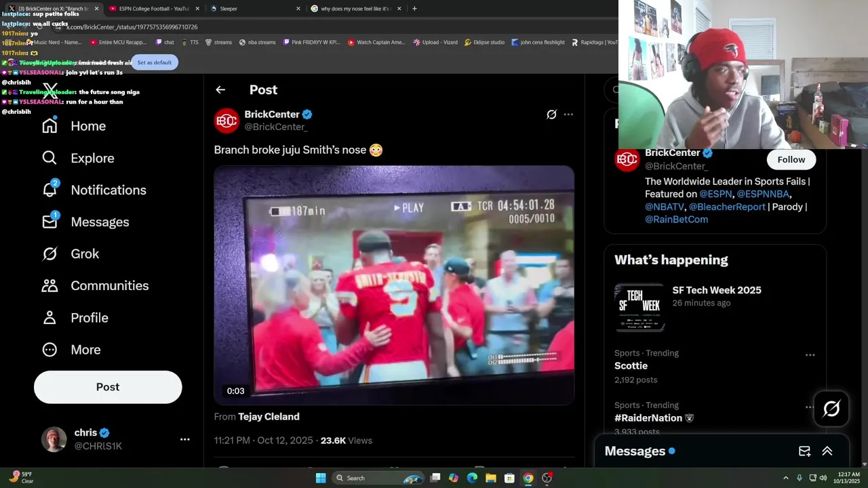This screenshot has width=868, height=488.
Task: Open the Tejay Cleland source link
Action: [269, 417]
